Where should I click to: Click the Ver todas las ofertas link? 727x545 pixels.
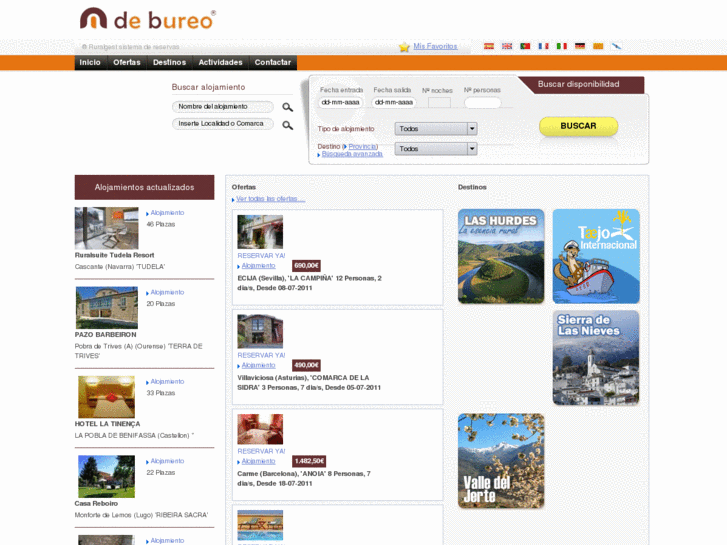point(270,199)
